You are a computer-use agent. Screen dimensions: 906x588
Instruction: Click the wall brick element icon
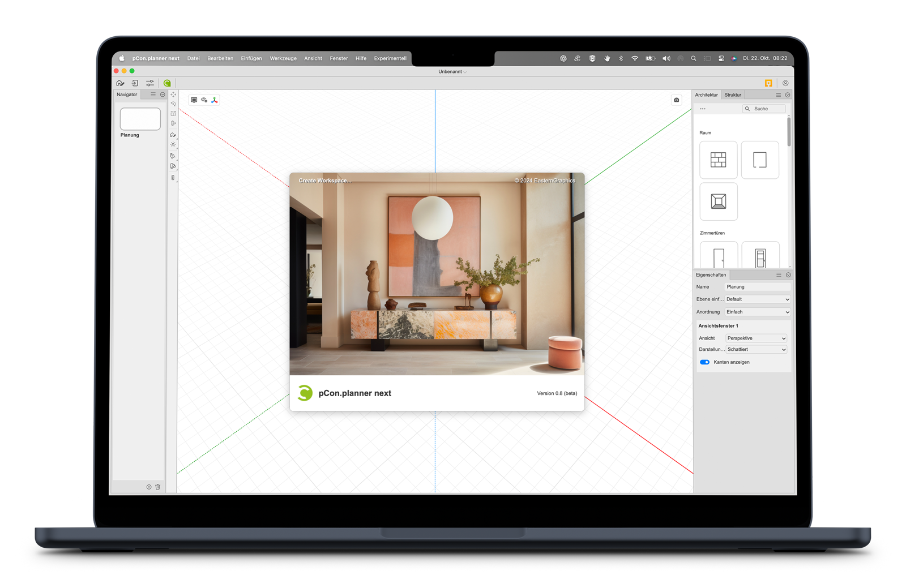(x=718, y=160)
